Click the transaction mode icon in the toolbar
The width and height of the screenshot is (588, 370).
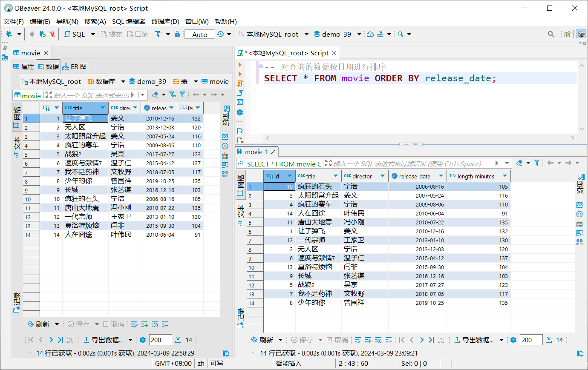[159, 34]
